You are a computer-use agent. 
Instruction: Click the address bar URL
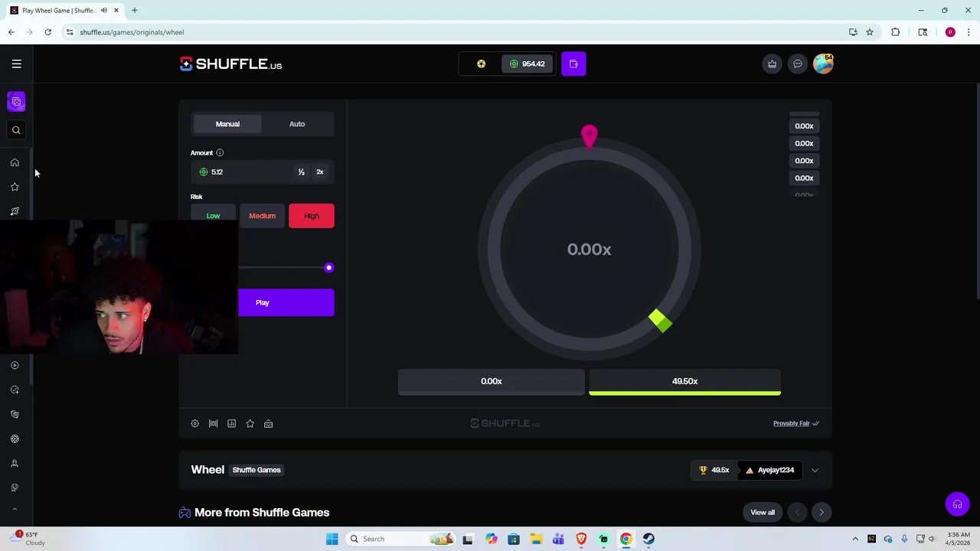[132, 32]
